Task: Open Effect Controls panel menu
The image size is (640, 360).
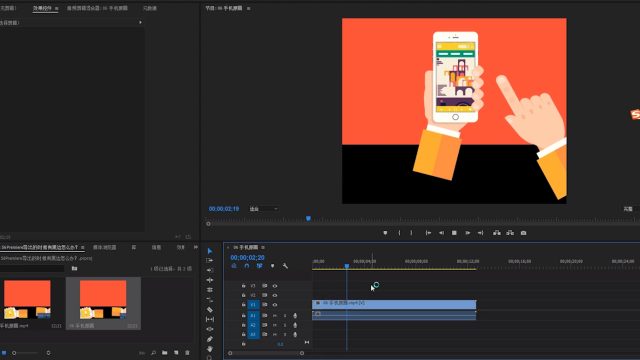Action: [56, 8]
